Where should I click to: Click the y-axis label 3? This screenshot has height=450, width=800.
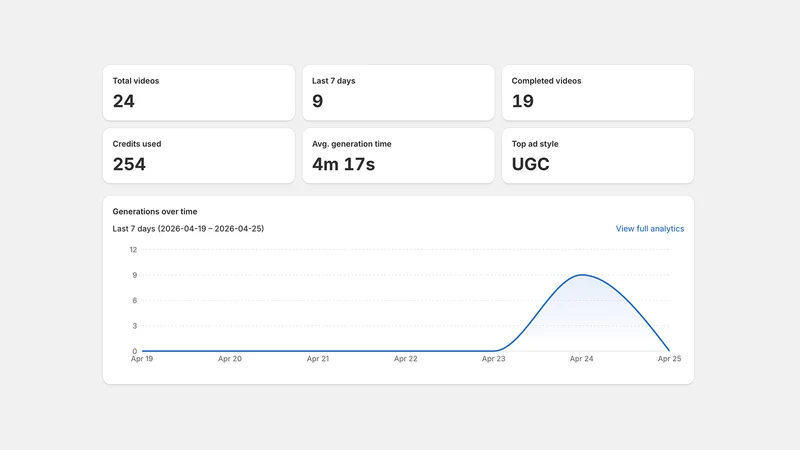pos(135,326)
